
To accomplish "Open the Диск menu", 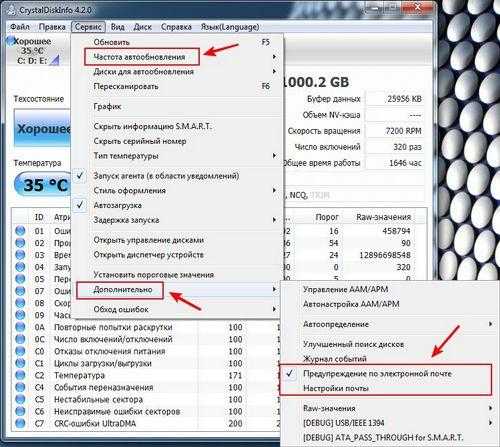I will (143, 27).
